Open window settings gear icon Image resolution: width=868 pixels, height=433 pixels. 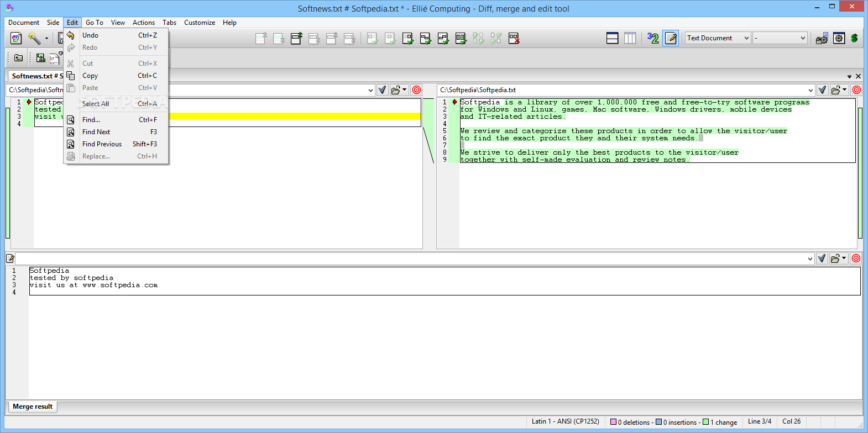(x=839, y=38)
